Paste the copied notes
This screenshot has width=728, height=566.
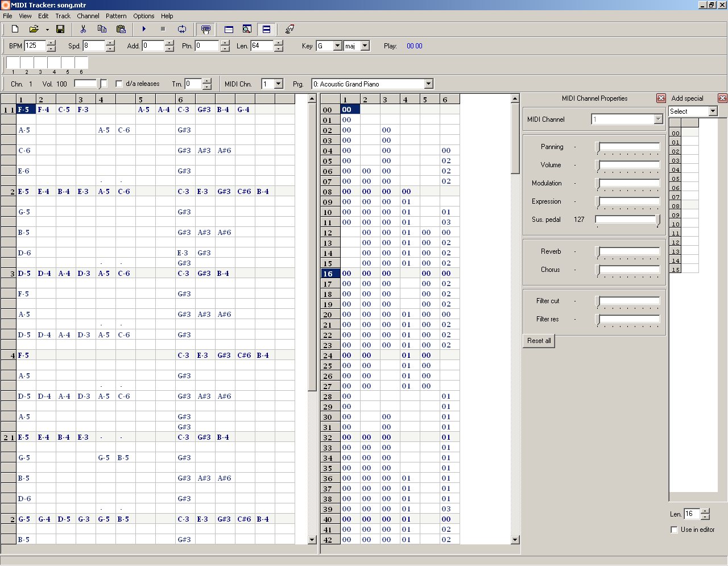coord(121,29)
